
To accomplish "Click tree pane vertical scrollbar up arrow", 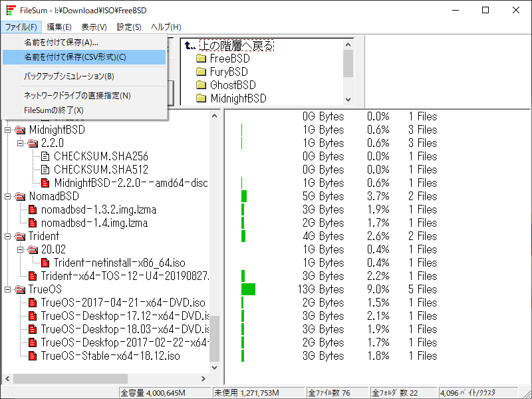I will coord(214,116).
